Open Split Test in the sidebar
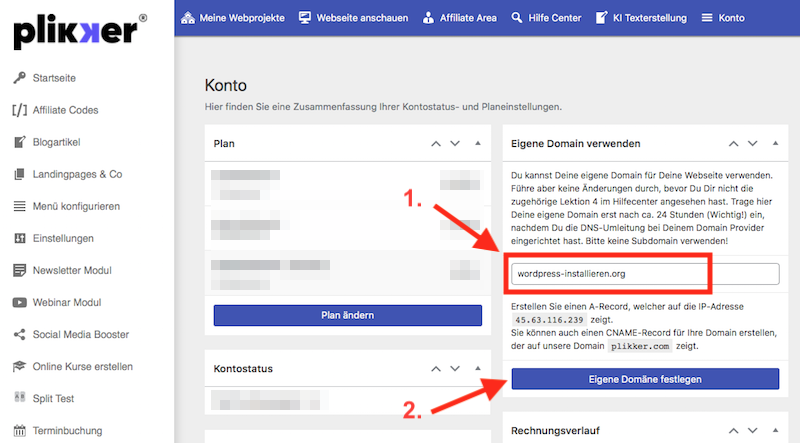 coord(54,399)
